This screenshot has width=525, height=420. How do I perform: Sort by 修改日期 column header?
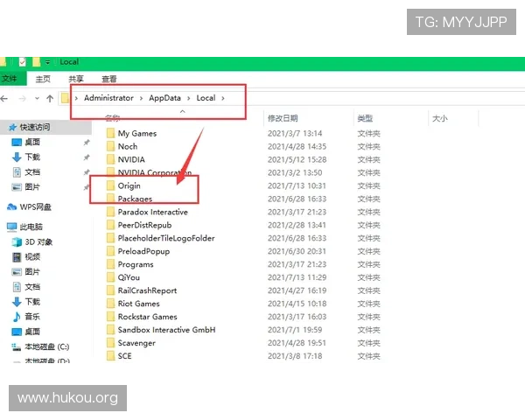pyautogui.click(x=283, y=118)
